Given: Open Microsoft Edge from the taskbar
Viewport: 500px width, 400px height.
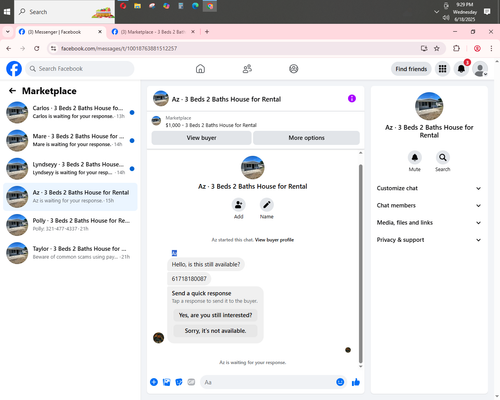Looking at the screenshot, I should click(x=195, y=6).
